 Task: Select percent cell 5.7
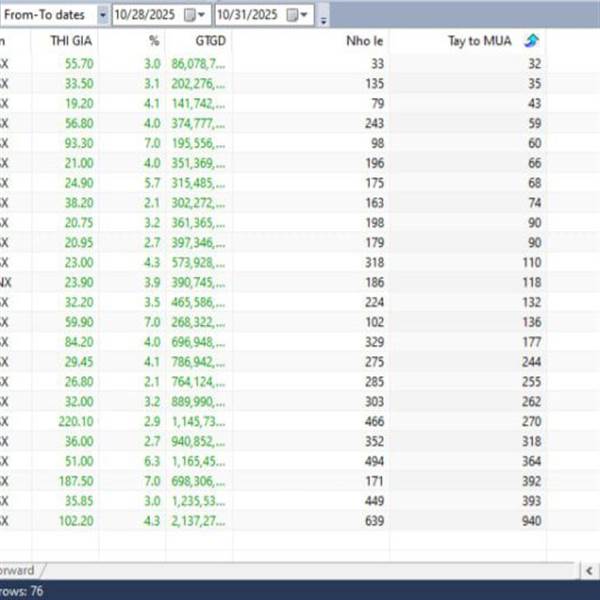[152, 183]
